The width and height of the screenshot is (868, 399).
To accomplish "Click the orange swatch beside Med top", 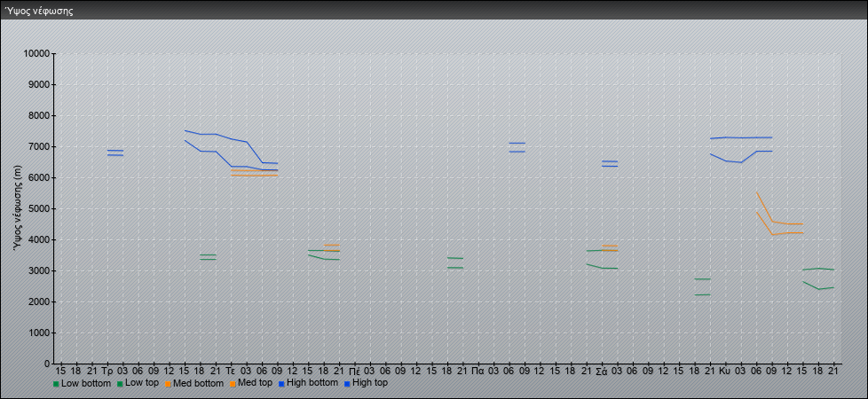I will (x=232, y=384).
